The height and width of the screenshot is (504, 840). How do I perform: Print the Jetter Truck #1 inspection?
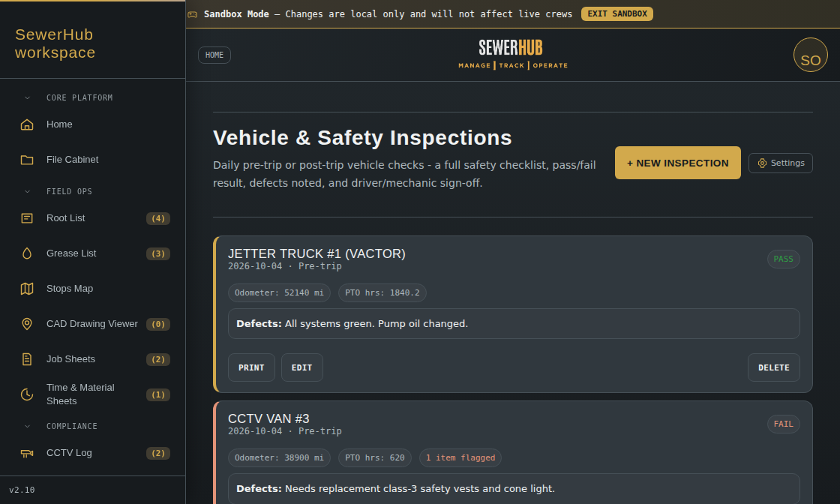point(251,367)
